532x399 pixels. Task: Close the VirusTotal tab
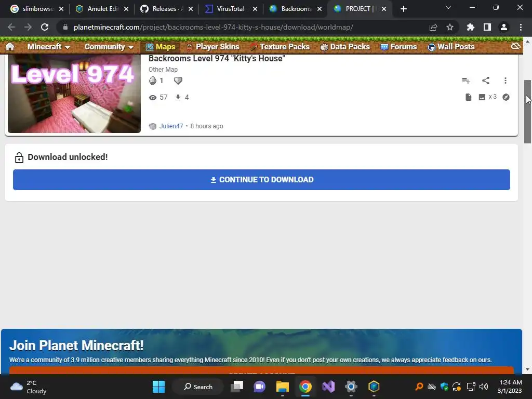tap(255, 9)
